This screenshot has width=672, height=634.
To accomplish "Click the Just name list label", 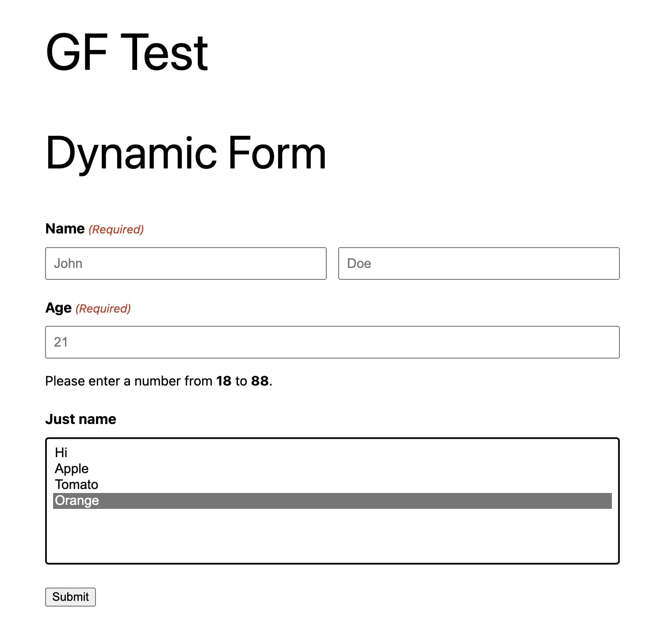I will tap(80, 419).
